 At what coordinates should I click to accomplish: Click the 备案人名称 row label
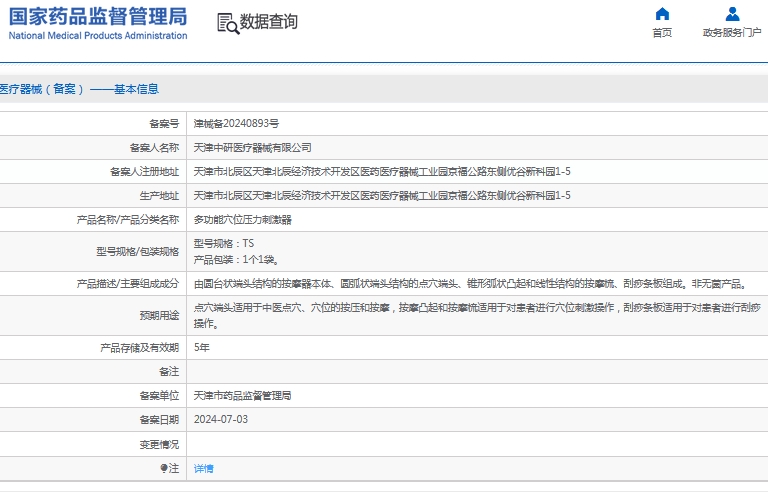coord(154,148)
